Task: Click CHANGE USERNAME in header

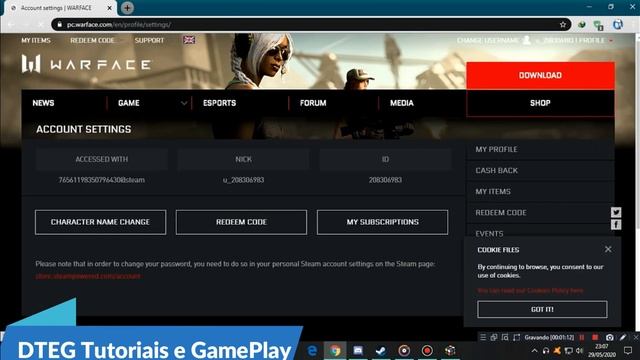Action: pos(488,40)
